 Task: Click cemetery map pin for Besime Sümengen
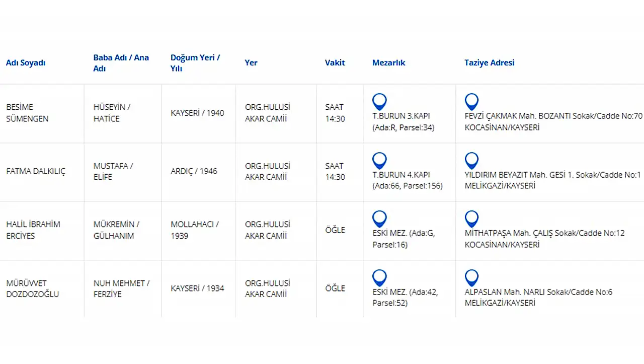[379, 102]
